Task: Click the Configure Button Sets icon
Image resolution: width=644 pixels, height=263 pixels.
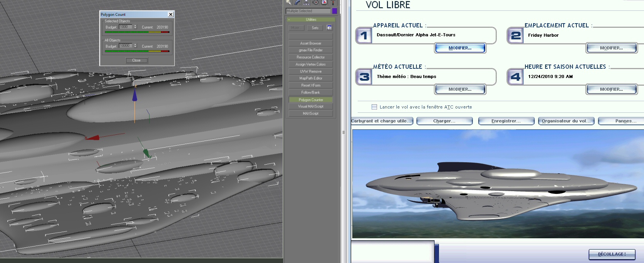Action: point(330,28)
